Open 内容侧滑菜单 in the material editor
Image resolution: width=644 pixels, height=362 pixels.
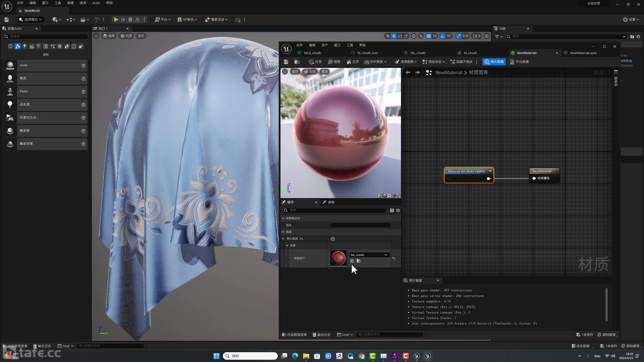[x=294, y=335]
